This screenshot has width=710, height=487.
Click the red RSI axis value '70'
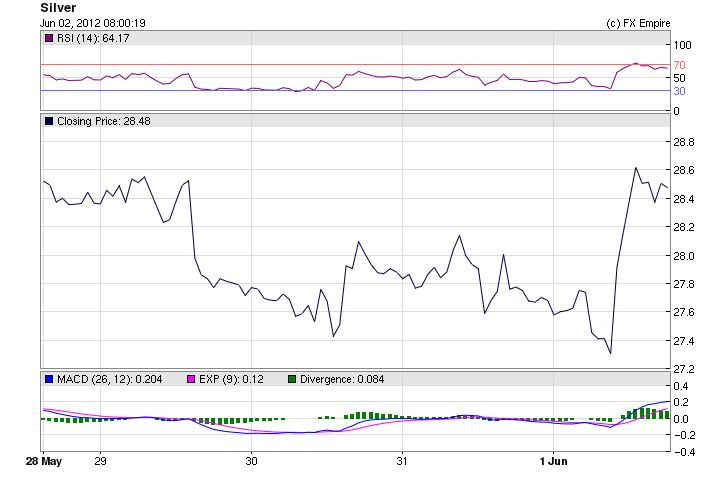tap(679, 65)
